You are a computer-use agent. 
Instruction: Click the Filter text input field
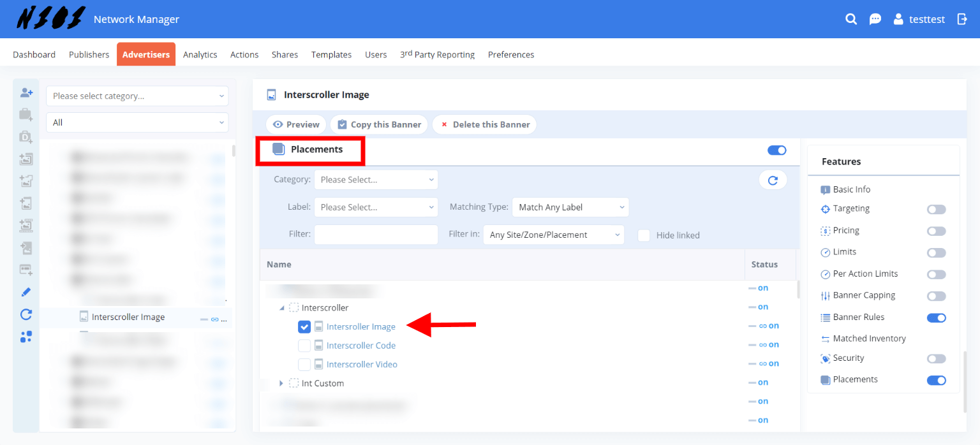click(x=376, y=235)
